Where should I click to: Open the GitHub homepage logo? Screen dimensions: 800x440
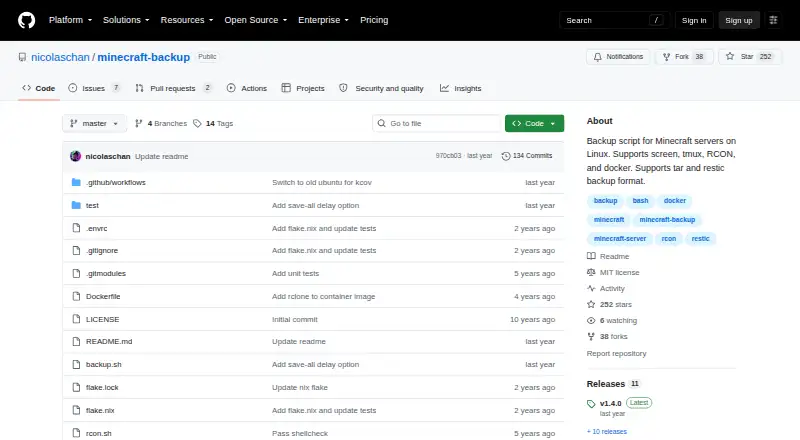coord(27,20)
